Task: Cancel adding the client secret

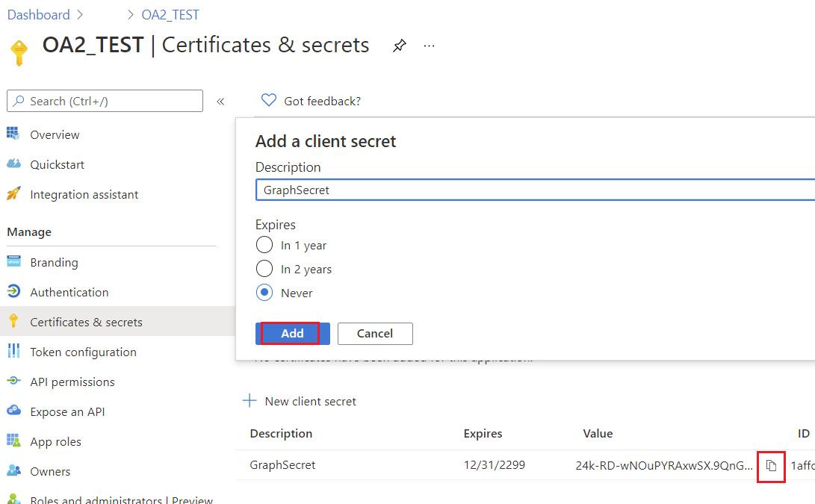Action: (375, 334)
